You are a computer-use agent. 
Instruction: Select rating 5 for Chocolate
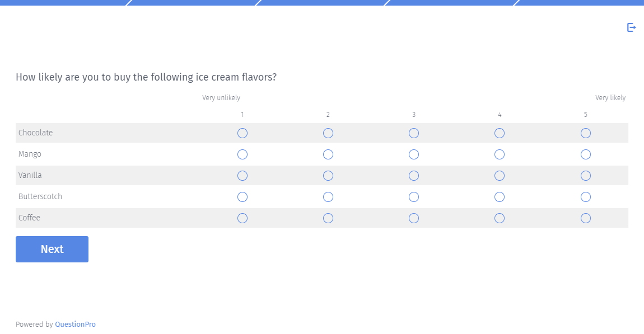tap(586, 133)
